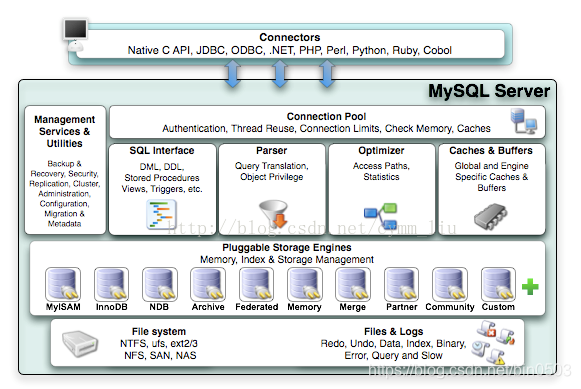Screen dimensions: 581x389
Task: Click the InnoDB storage engine icon
Action: (x=112, y=284)
